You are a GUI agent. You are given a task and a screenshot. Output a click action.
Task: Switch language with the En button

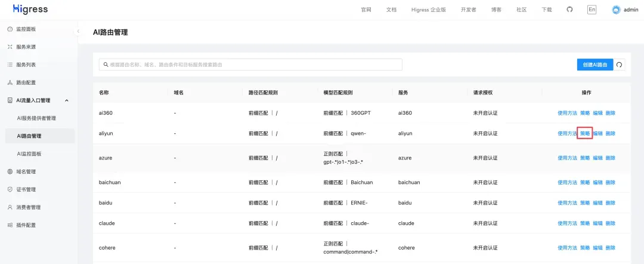[592, 10]
